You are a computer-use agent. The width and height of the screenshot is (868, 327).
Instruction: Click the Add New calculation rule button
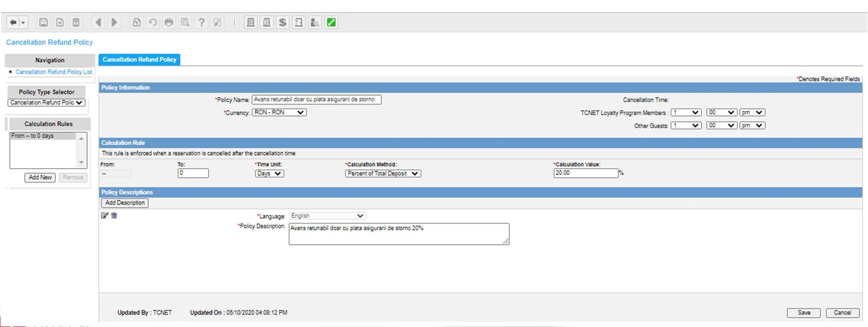[40, 177]
